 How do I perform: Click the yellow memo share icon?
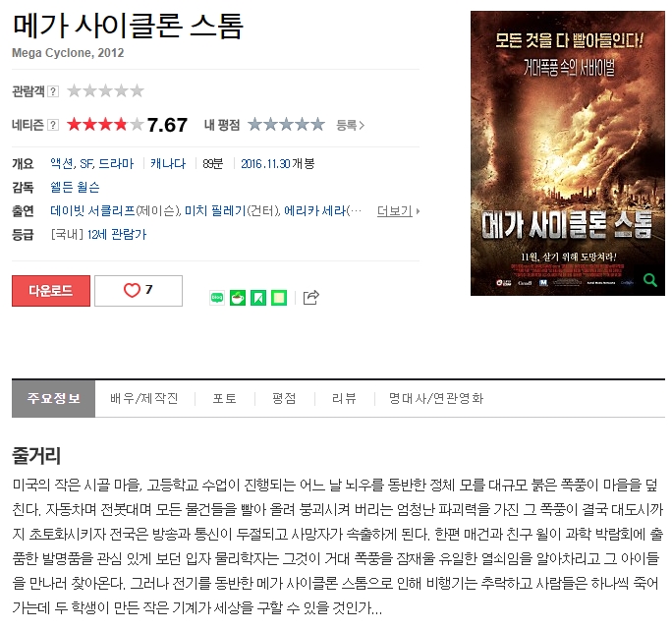279,297
